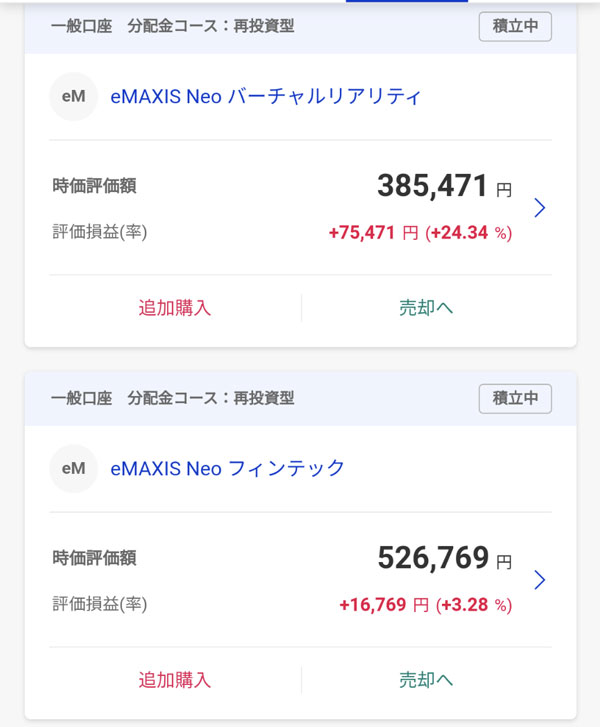Click the +16,769 円 (+3.28 %) profit figure
600x727 pixels.
[425, 605]
